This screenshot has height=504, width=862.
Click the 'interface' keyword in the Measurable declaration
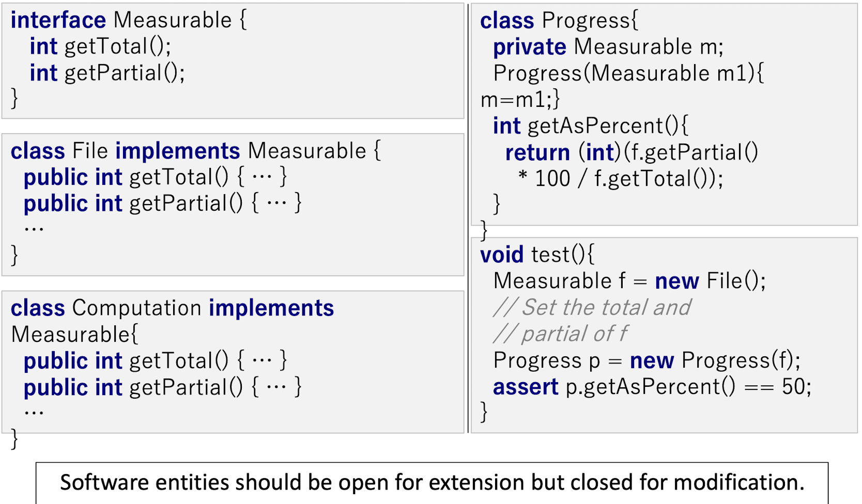[58, 21]
